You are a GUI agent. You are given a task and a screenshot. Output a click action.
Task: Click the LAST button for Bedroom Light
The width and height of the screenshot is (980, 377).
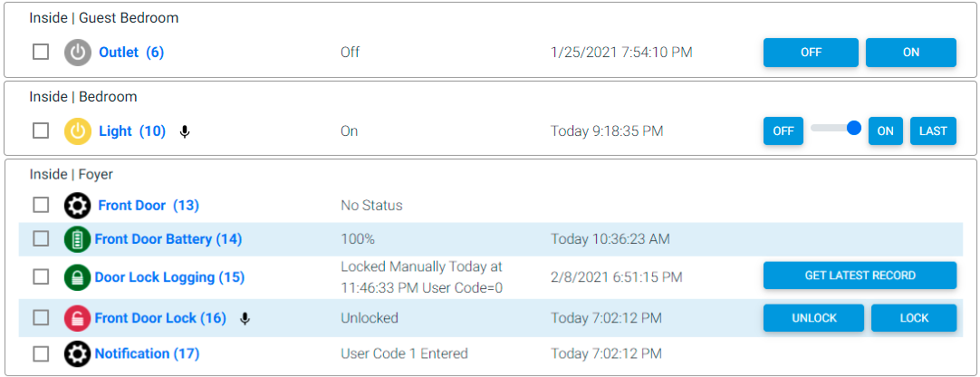933,131
